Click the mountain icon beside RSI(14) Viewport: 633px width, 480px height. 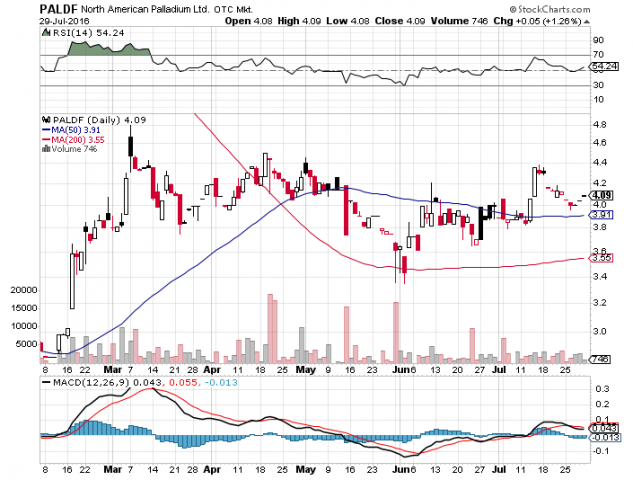(46, 33)
